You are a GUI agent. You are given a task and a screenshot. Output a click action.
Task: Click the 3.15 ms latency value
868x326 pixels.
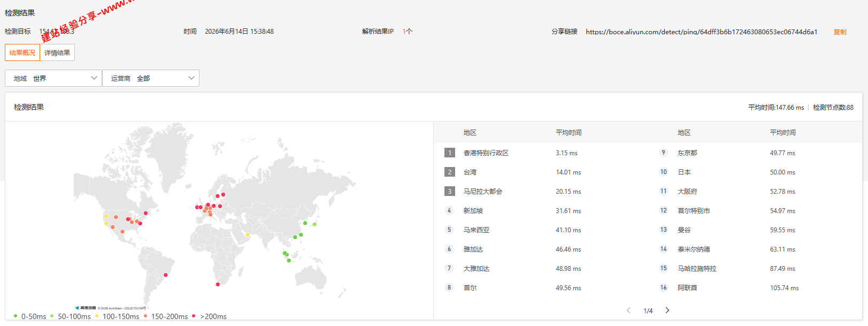[566, 153]
